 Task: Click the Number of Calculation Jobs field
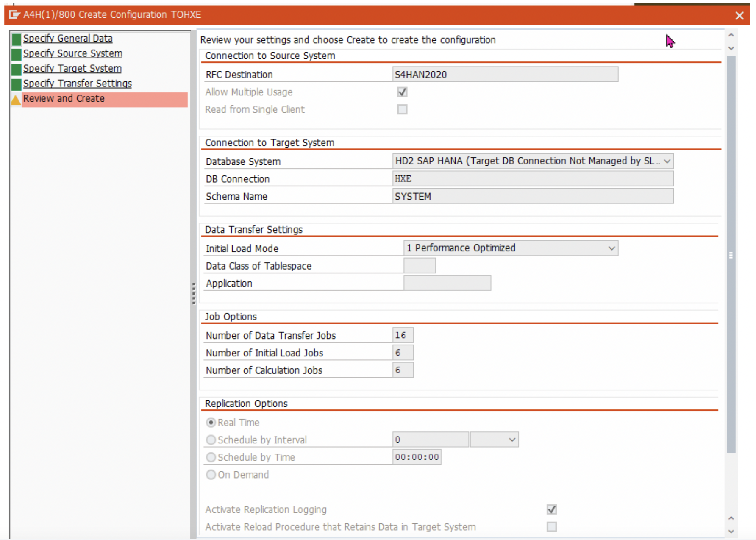pyautogui.click(x=403, y=370)
